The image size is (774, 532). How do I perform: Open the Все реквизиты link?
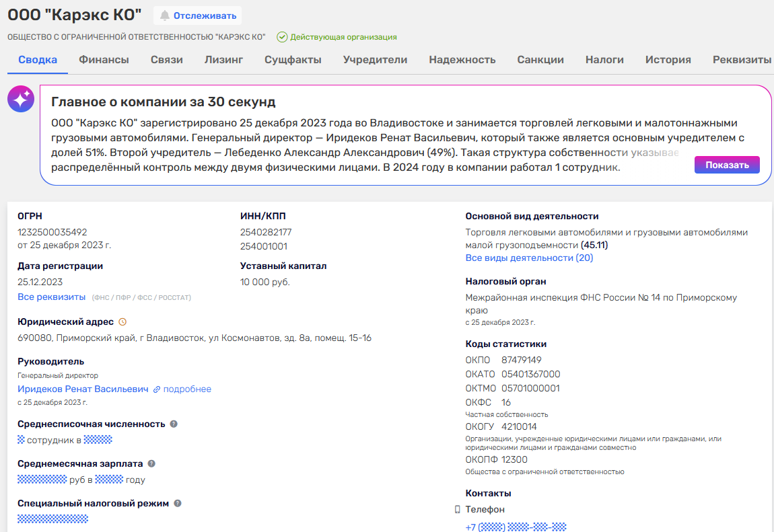(x=52, y=297)
